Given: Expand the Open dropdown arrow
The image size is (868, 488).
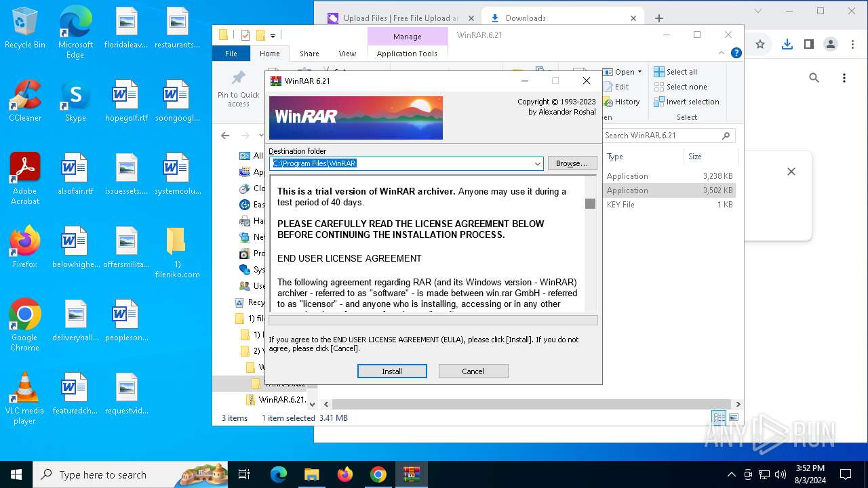Looking at the screenshot, I should [x=639, y=72].
